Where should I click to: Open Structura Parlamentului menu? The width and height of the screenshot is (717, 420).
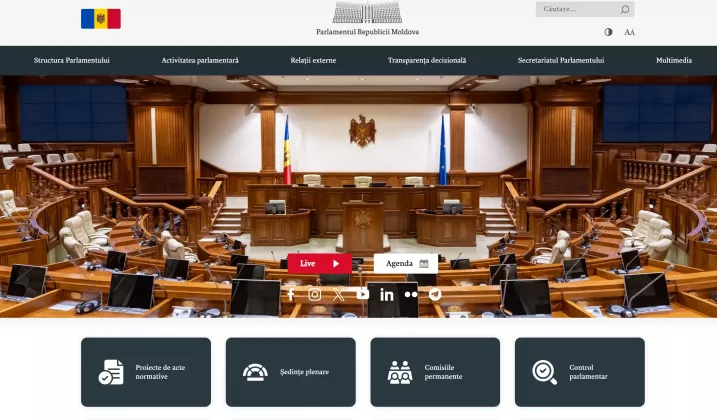click(72, 60)
